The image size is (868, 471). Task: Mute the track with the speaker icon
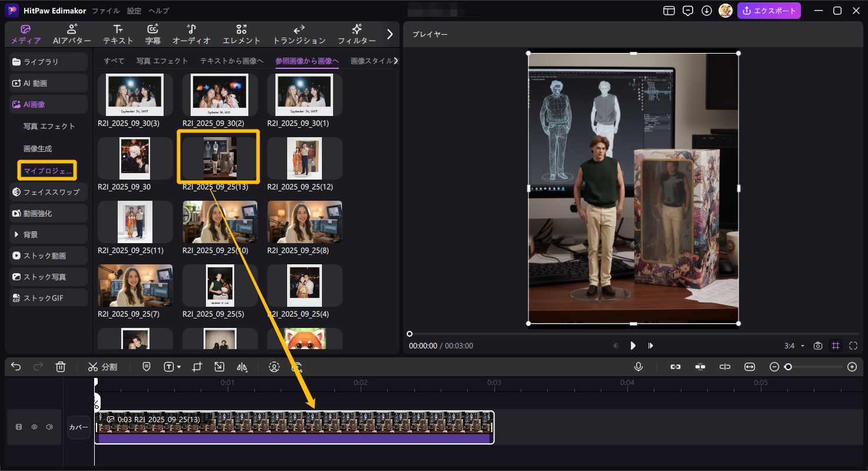click(x=49, y=427)
